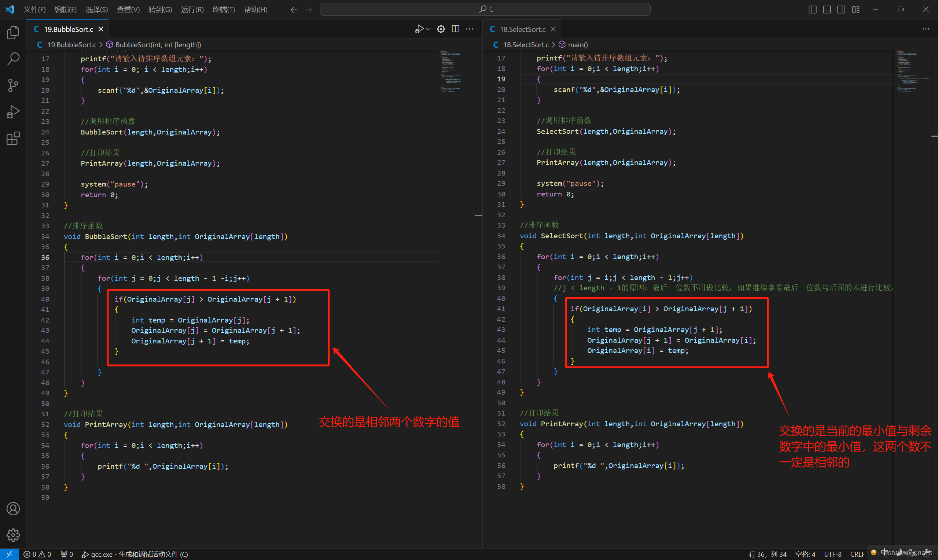Toggle the bottom panel layout
The image size is (938, 560).
[827, 10]
